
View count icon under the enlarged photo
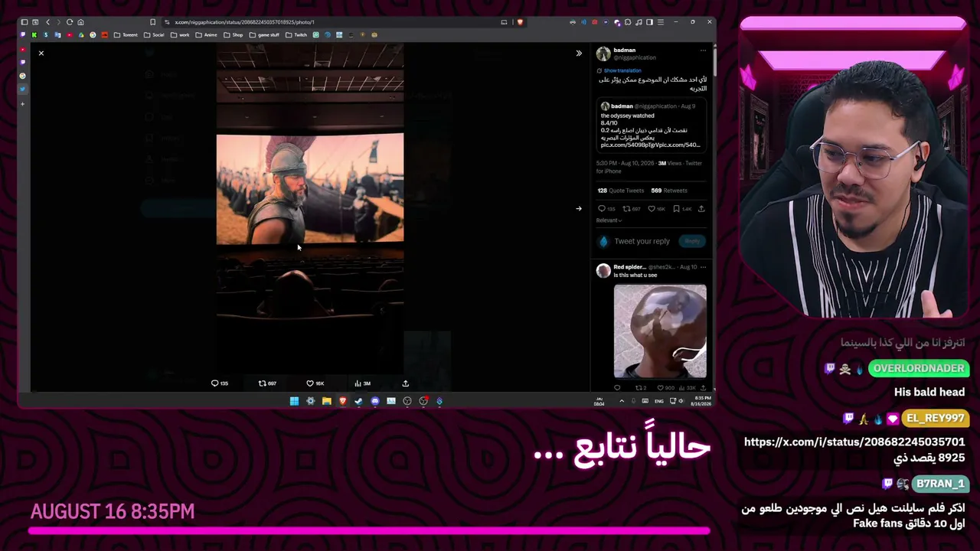pos(358,383)
